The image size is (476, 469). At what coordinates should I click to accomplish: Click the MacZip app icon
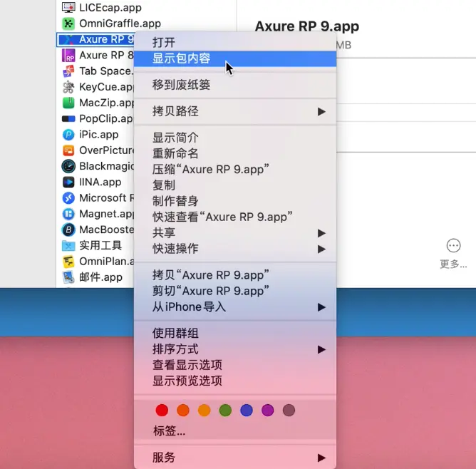(x=68, y=103)
